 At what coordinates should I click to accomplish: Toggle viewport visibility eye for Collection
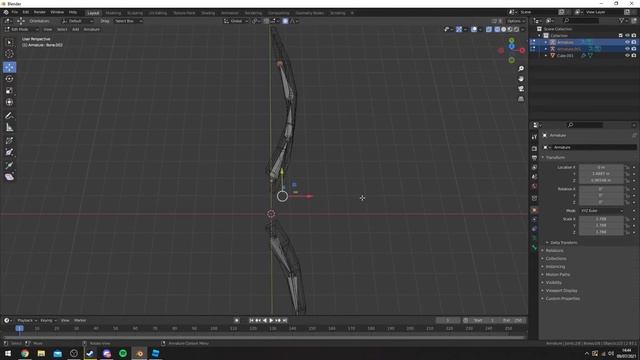(627, 36)
